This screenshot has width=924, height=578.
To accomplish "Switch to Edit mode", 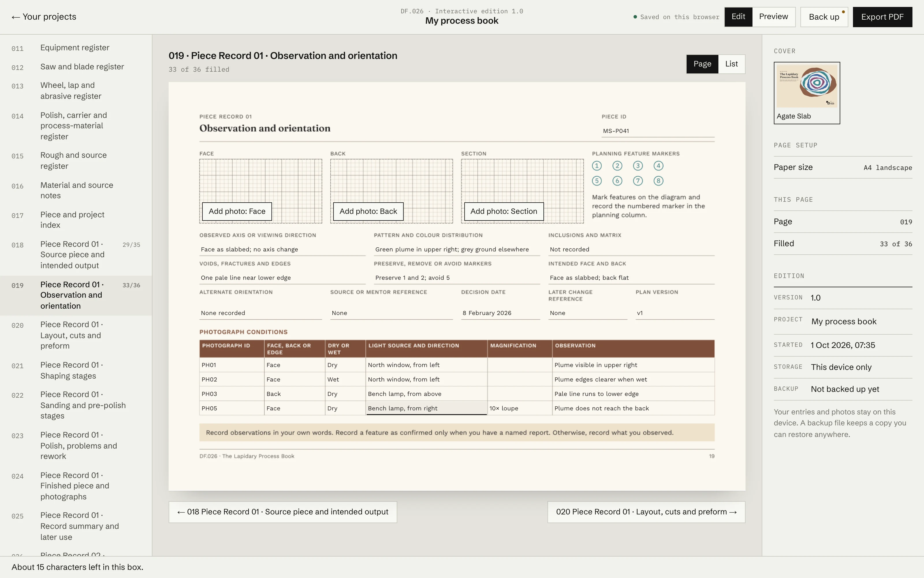I will [738, 17].
